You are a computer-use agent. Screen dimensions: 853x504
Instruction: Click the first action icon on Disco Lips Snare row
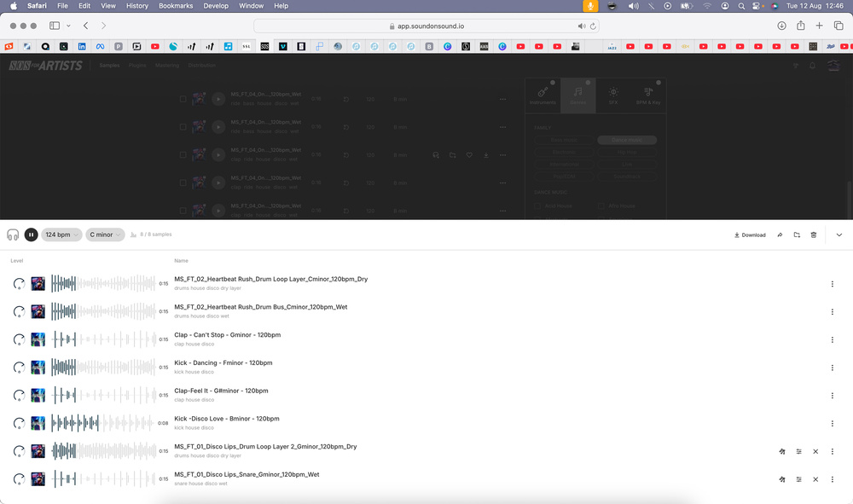point(782,479)
